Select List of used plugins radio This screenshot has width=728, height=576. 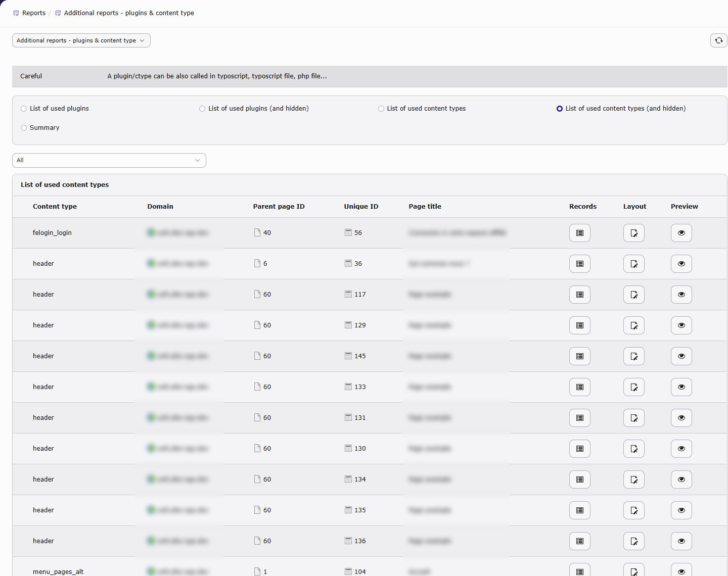pyautogui.click(x=24, y=109)
